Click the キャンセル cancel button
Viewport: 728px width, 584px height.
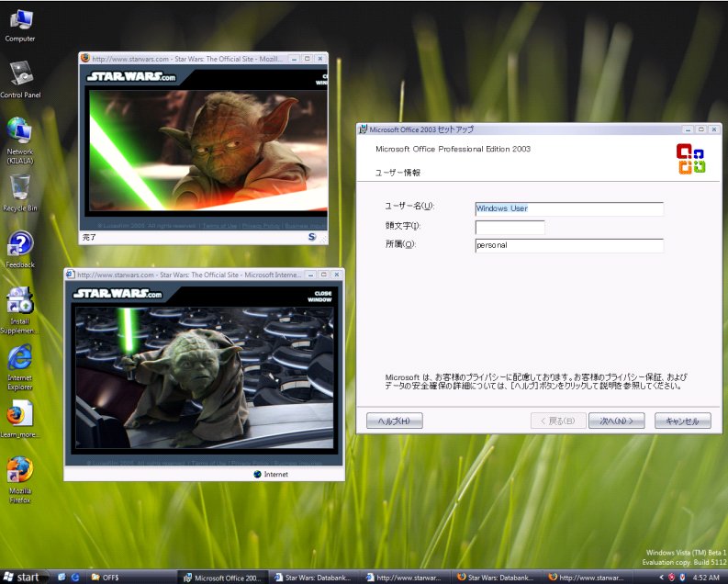(x=683, y=421)
